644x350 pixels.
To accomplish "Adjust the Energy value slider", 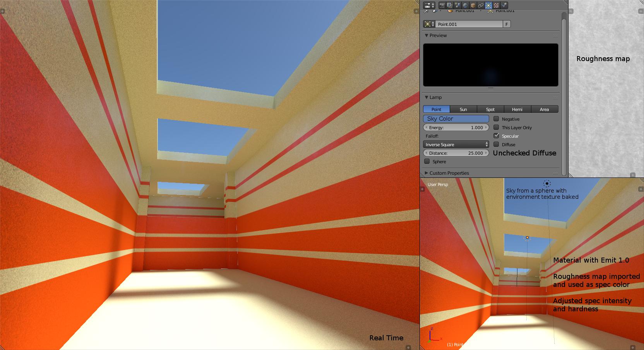I will point(456,127).
